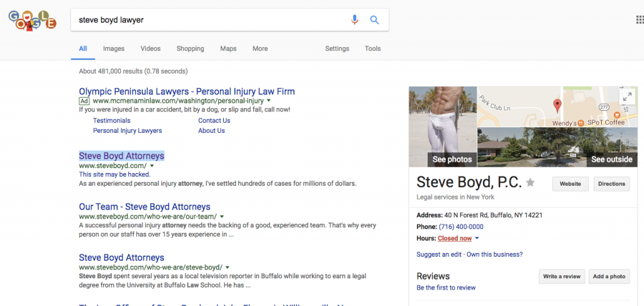Open Steve Boyd Attorneys who-we-are result
The image size is (644, 306).
(x=121, y=258)
